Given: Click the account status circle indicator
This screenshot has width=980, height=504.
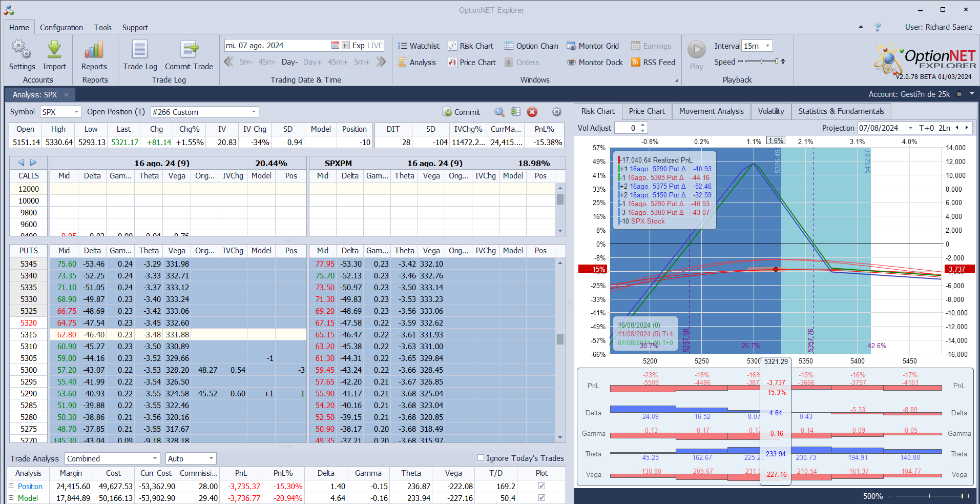Looking at the screenshot, I should 959,94.
